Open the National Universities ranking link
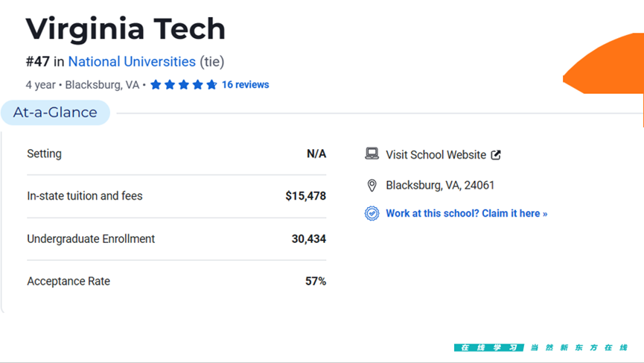This screenshot has width=644, height=363. pyautogui.click(x=132, y=62)
